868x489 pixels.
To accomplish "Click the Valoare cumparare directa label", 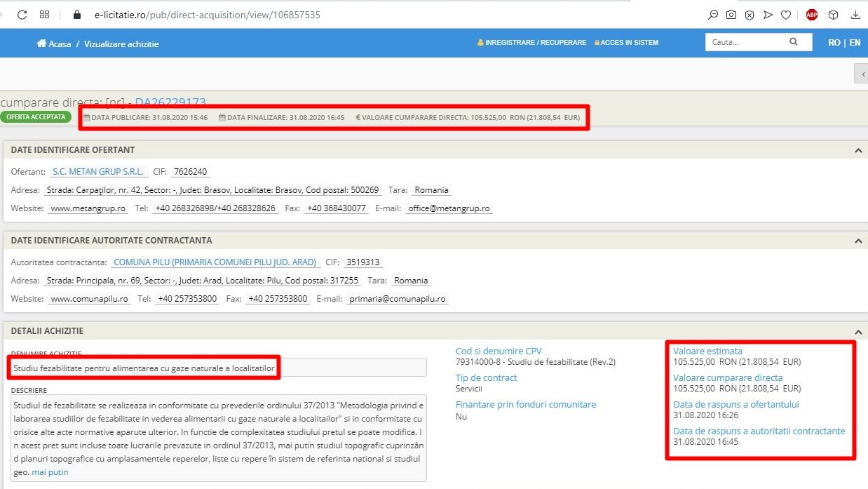I will 728,377.
